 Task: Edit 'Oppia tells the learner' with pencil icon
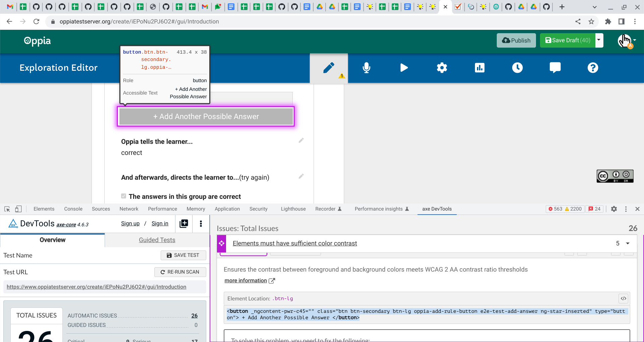click(x=301, y=140)
